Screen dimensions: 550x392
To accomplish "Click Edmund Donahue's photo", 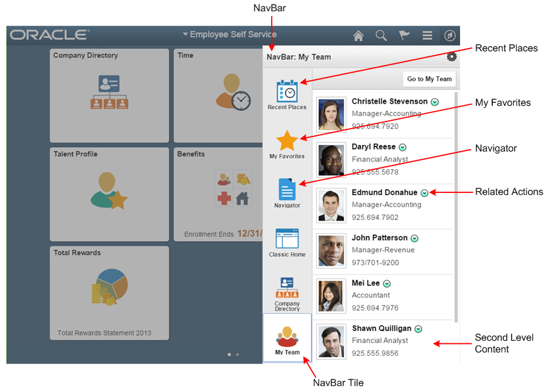I will click(x=331, y=206).
